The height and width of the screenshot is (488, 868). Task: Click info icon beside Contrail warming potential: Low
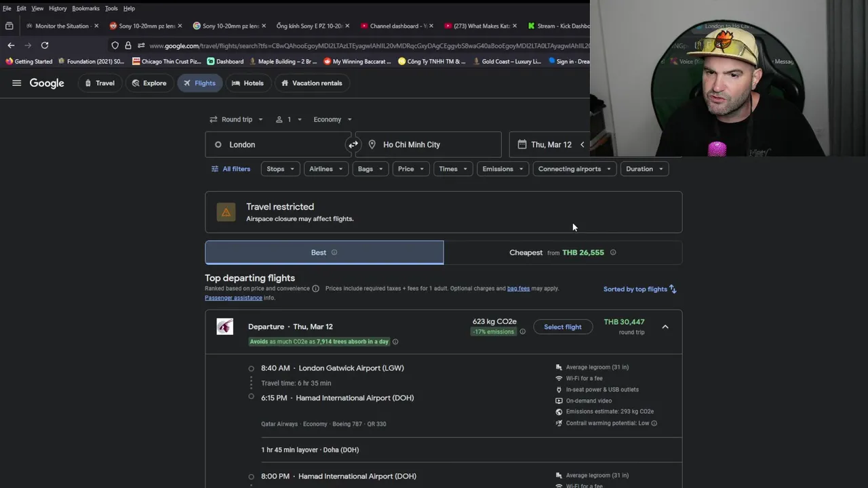[654, 423]
